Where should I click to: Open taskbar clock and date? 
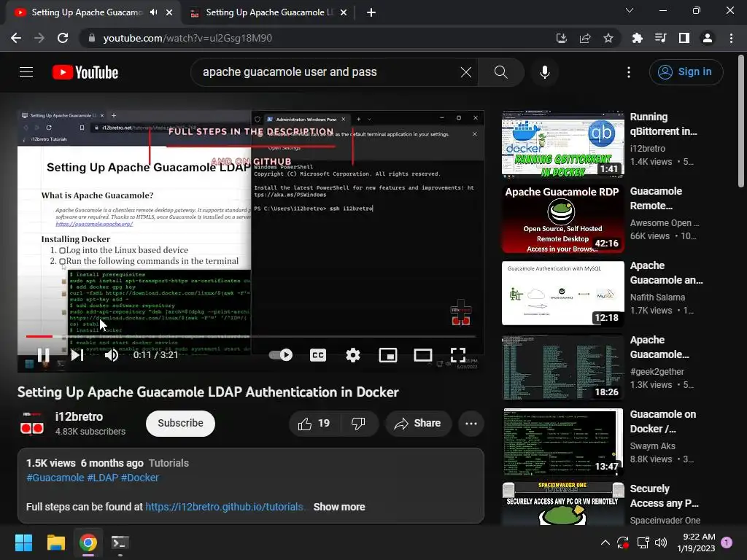tap(696, 542)
